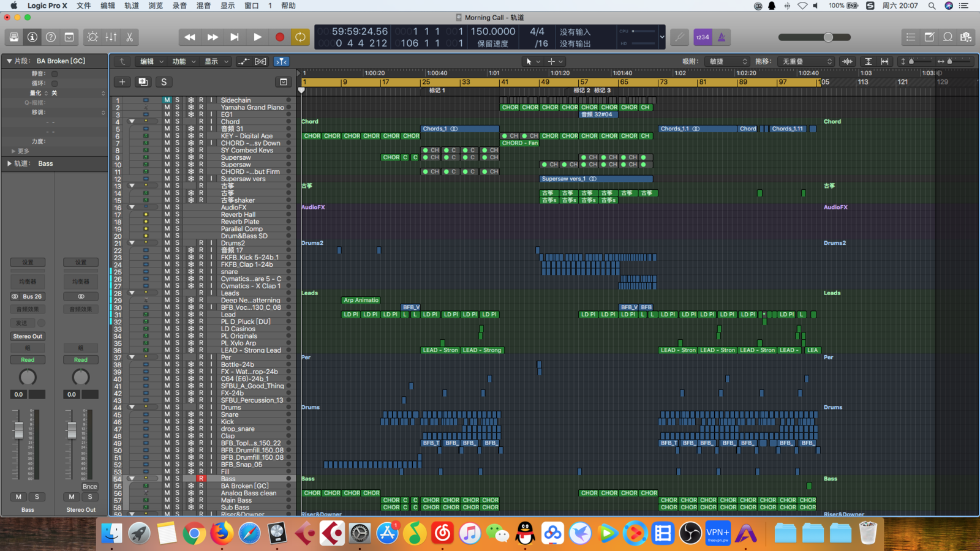Image resolution: width=980 pixels, height=551 pixels.
Task: Toggle the Flex show/hide icon
Action: tap(261, 61)
